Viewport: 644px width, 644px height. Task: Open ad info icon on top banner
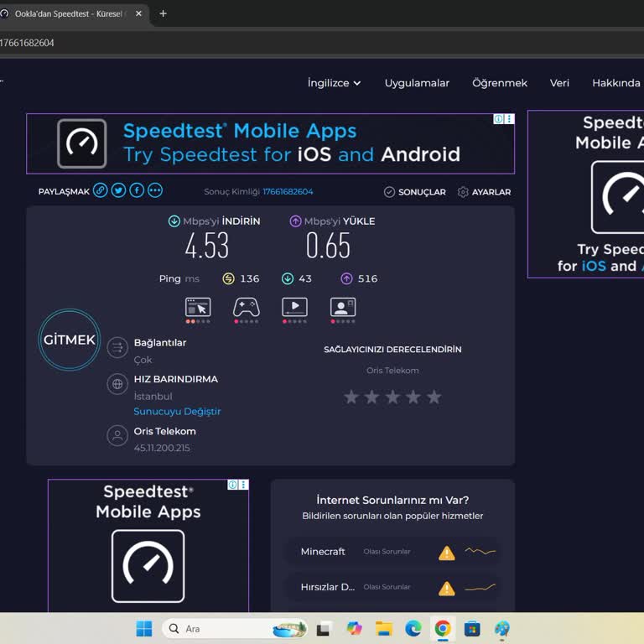coord(498,119)
